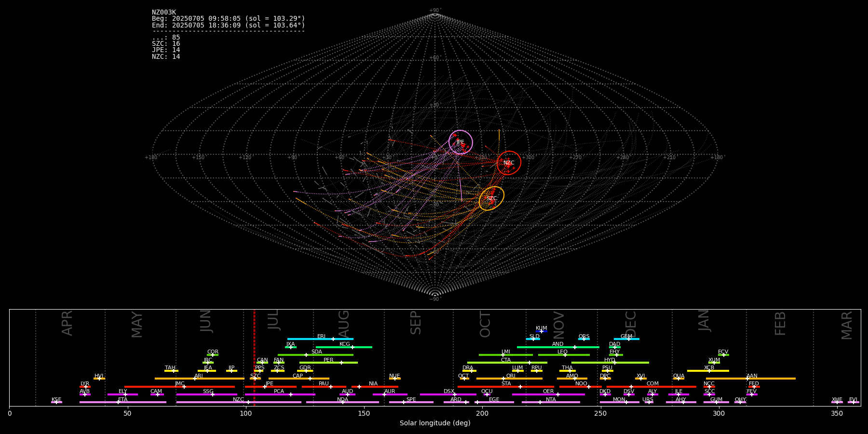The height and width of the screenshot is (434, 868).
Task: Click the −90 latitude label below the sky map
Action: [x=434, y=299]
